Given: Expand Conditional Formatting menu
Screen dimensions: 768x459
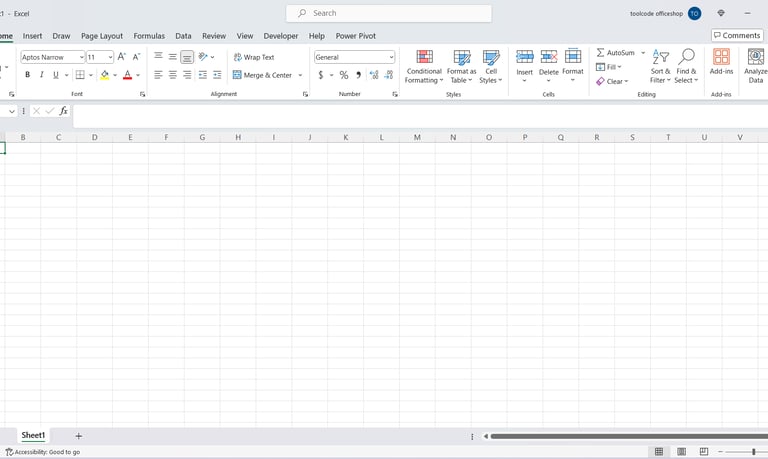Looking at the screenshot, I should 424,75.
